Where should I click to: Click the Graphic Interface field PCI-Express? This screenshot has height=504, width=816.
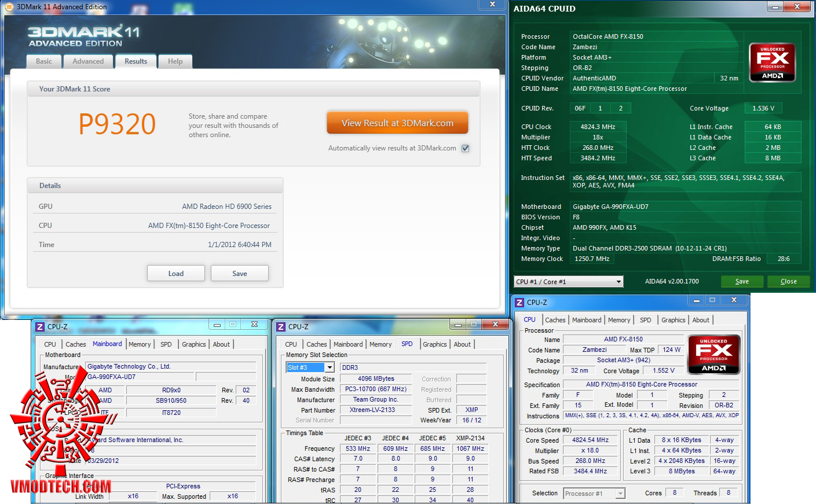tap(183, 487)
